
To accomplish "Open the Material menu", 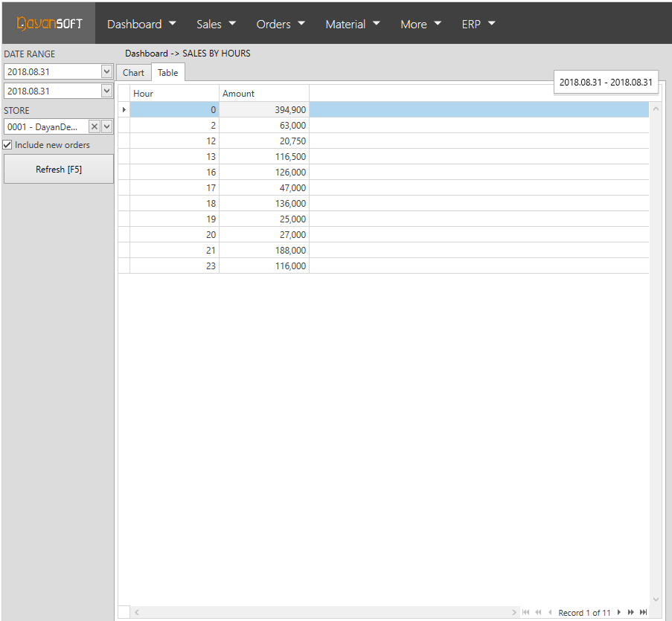I will 353,24.
